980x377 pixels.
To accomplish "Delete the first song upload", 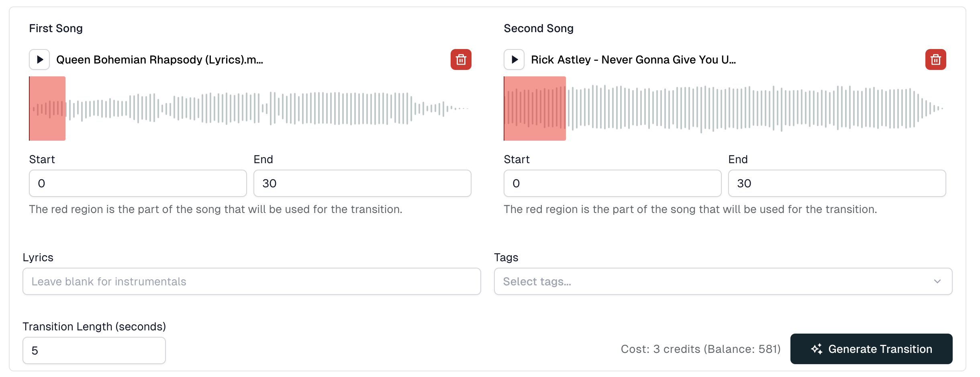I will (x=460, y=59).
